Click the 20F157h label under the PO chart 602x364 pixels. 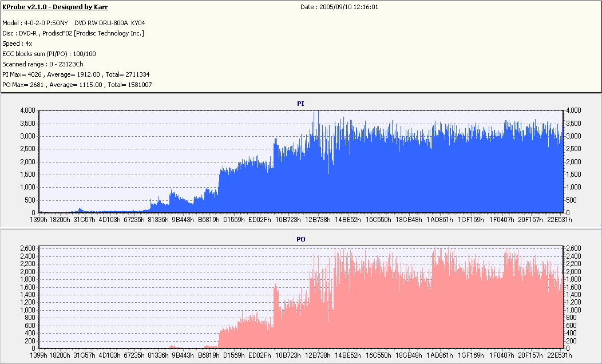(530, 355)
